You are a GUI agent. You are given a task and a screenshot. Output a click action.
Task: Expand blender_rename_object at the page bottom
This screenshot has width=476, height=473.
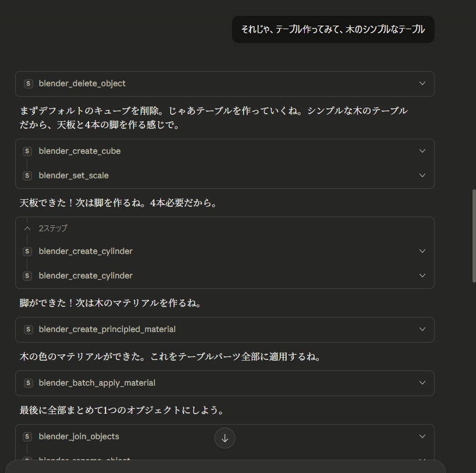tap(422, 460)
